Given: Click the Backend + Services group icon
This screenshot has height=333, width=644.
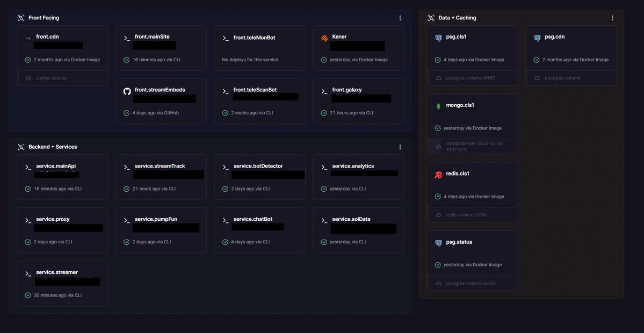Looking at the screenshot, I should click(20, 146).
